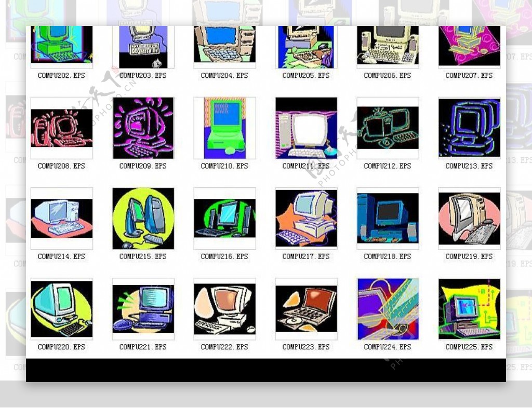
Task: Open the COMPU202.EPS thumbnail
Action: (61, 46)
